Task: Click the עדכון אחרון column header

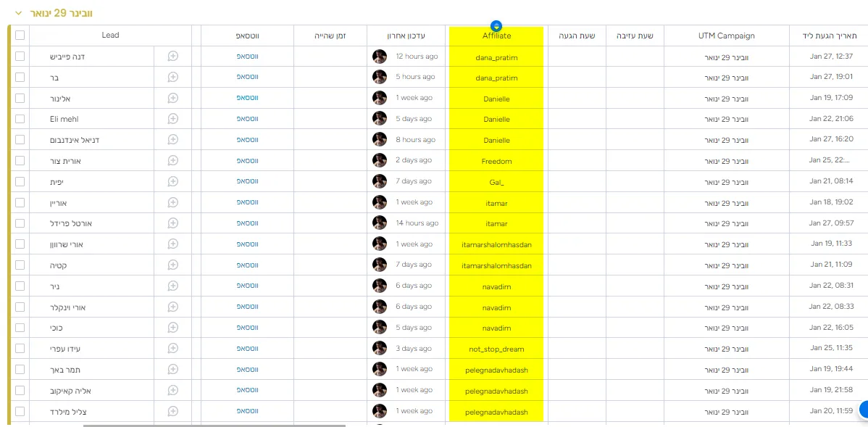Action: 406,36
